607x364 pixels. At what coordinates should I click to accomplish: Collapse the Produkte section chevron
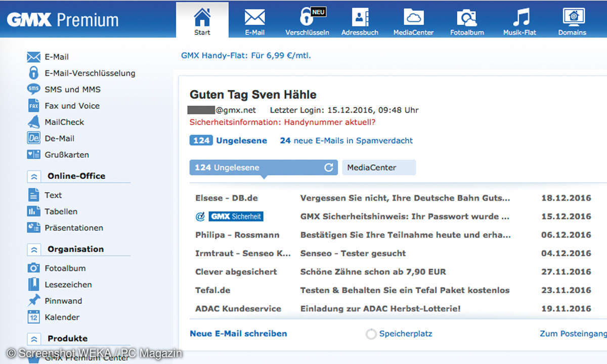tap(34, 339)
